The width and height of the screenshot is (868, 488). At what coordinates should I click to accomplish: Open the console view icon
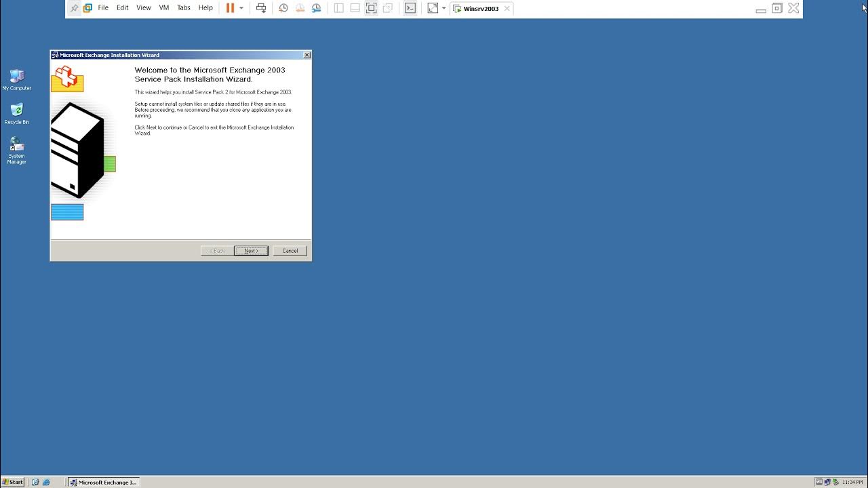tap(410, 8)
